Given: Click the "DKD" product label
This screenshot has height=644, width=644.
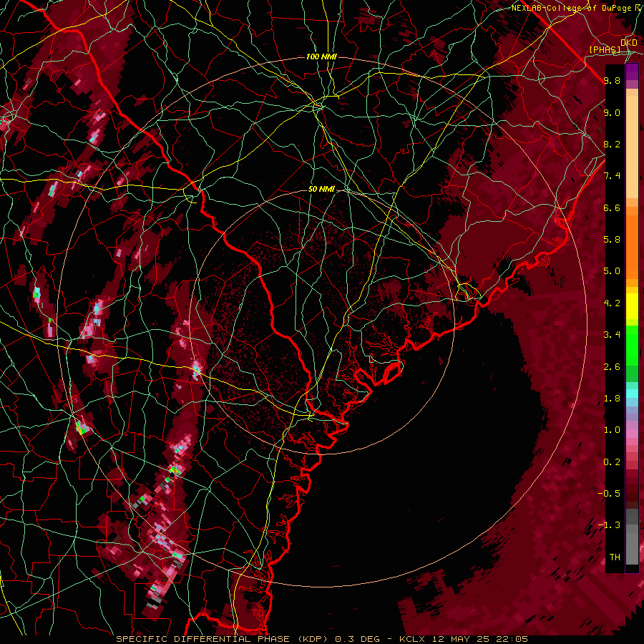Looking at the screenshot, I should [x=629, y=43].
